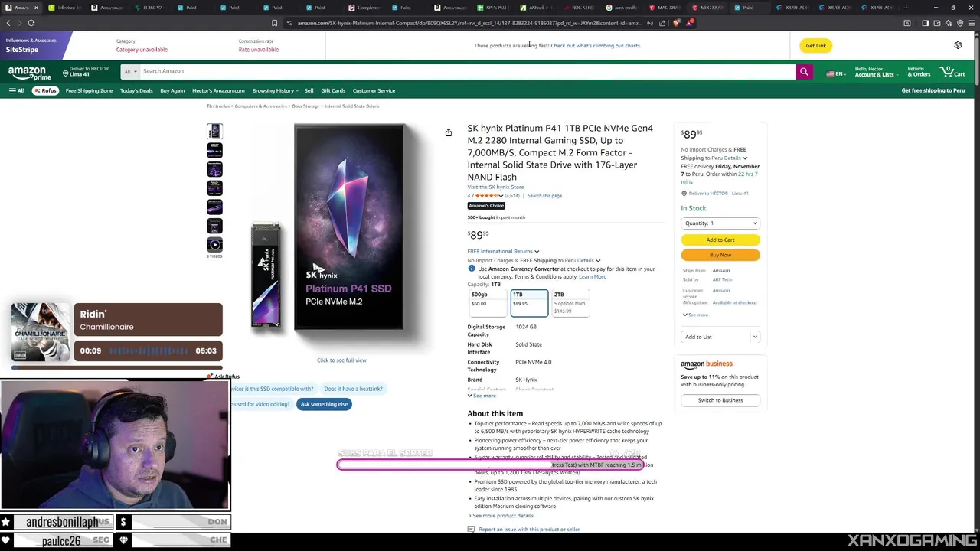This screenshot has height=551, width=980.
Task: Click the SiteStripe Get Link button
Action: (816, 45)
